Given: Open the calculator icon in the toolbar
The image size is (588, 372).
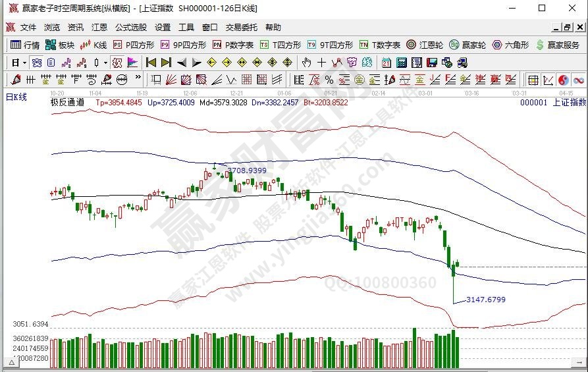Looking at the screenshot, I should pyautogui.click(x=401, y=63).
